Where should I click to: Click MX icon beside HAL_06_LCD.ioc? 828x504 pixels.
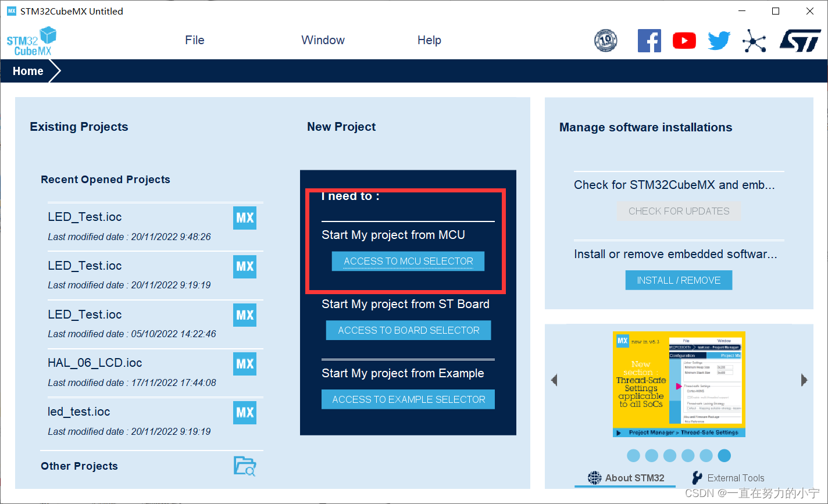pyautogui.click(x=245, y=364)
